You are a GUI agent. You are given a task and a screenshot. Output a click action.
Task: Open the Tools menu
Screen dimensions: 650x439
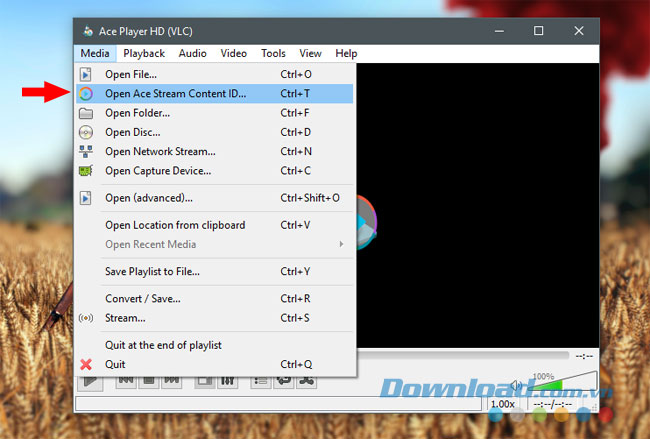(273, 53)
